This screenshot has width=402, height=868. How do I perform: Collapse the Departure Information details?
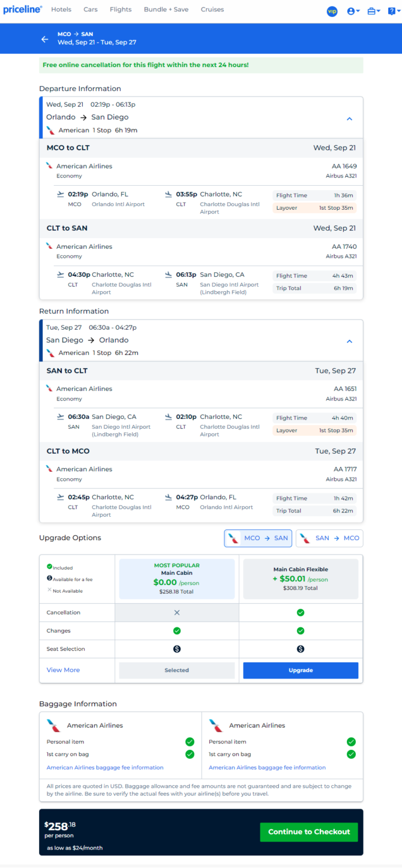tap(349, 119)
